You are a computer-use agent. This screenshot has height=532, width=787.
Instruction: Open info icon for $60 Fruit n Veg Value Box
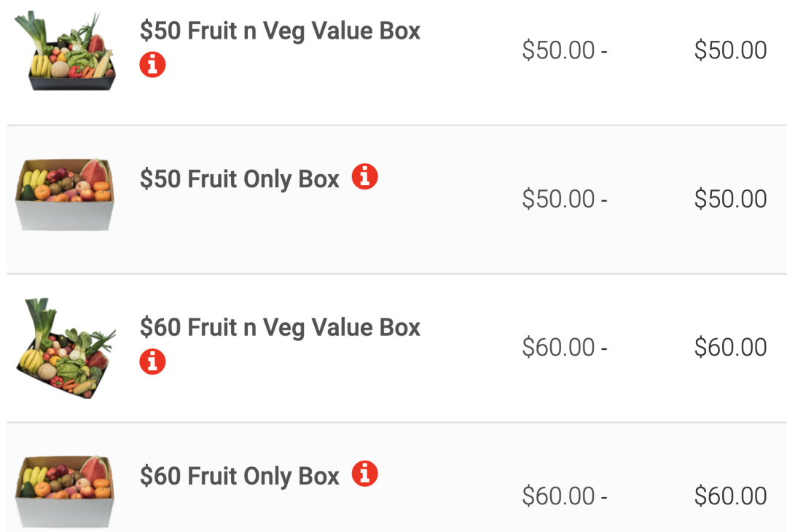point(152,361)
